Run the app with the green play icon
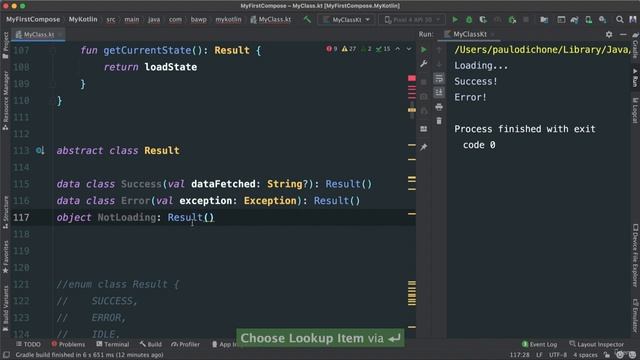This screenshot has height=360, width=640. coord(455,19)
